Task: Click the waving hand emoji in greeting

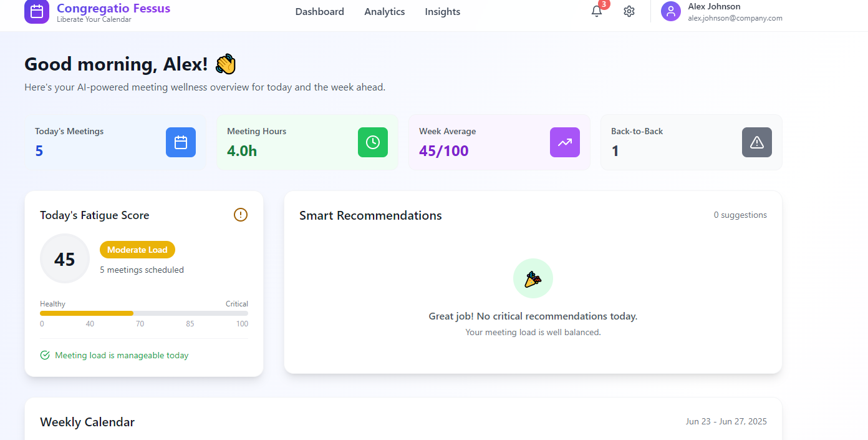Action: coord(226,64)
